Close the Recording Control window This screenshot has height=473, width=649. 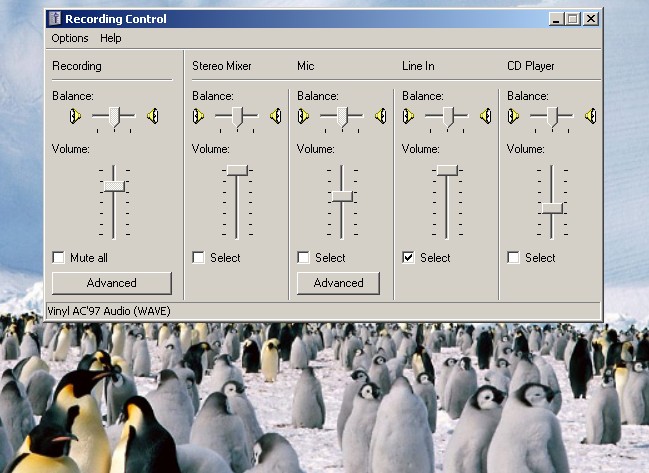(591, 19)
